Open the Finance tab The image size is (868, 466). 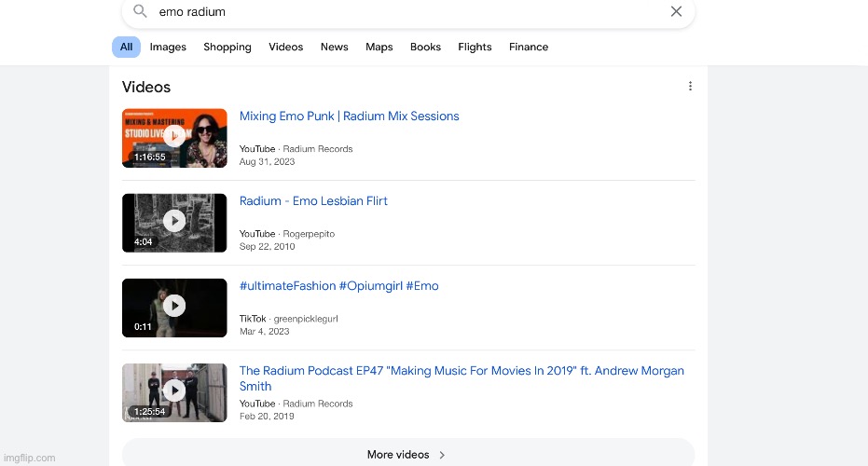pyautogui.click(x=529, y=47)
